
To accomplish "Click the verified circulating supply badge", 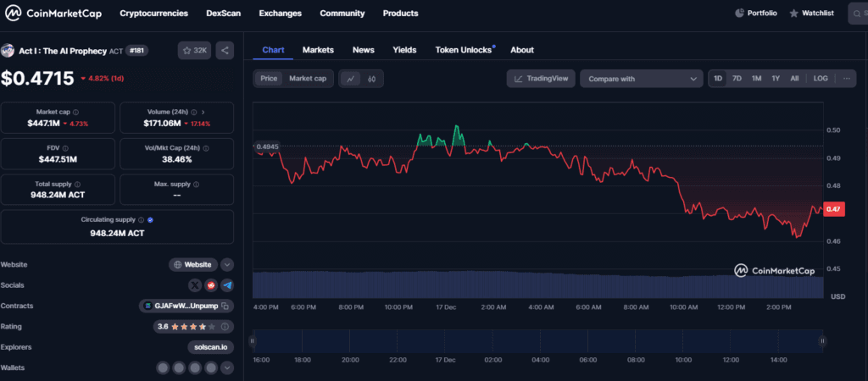I will (151, 219).
